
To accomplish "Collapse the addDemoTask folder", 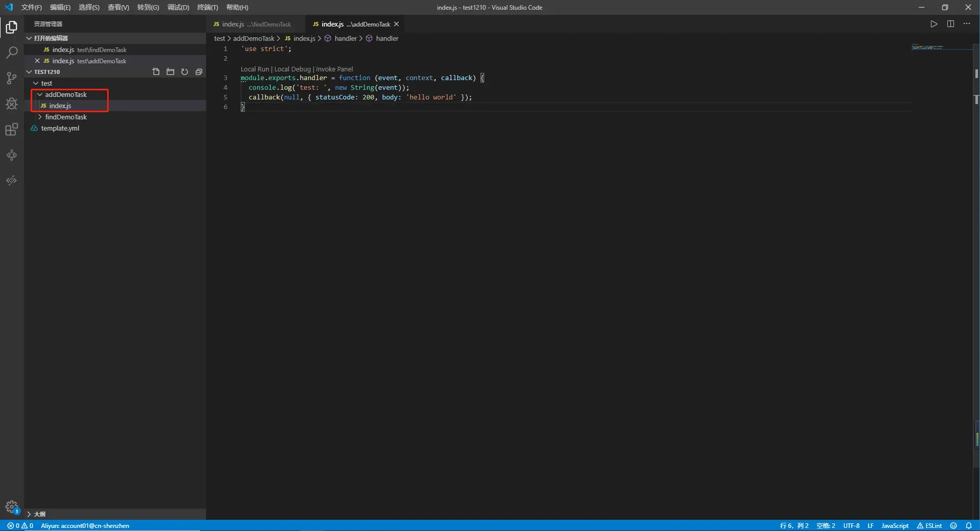I will (40, 94).
